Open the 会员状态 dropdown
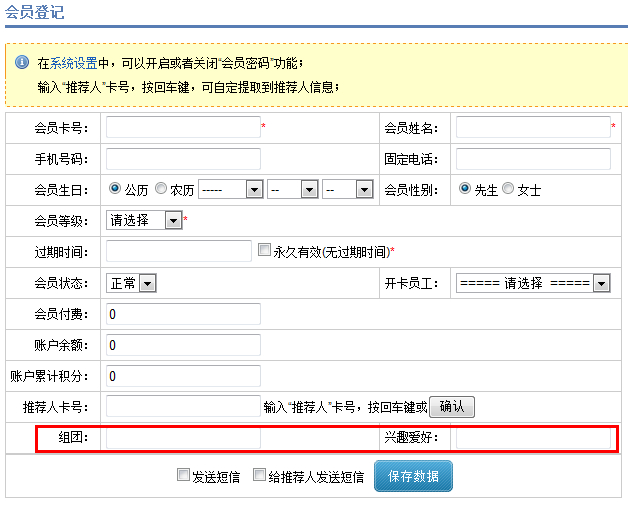 tap(132, 283)
